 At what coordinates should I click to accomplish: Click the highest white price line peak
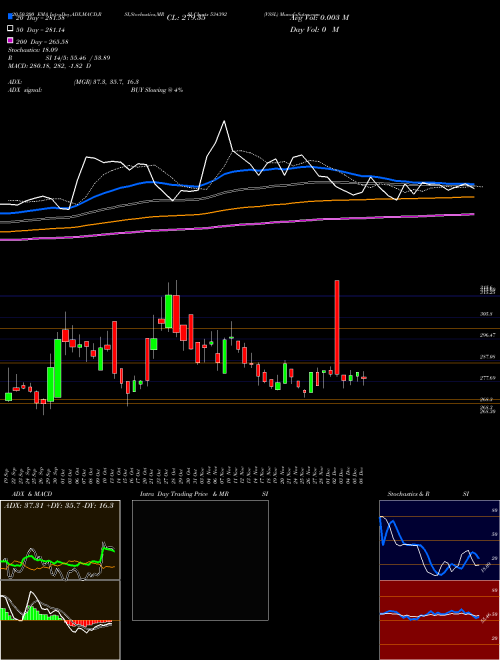[224, 122]
